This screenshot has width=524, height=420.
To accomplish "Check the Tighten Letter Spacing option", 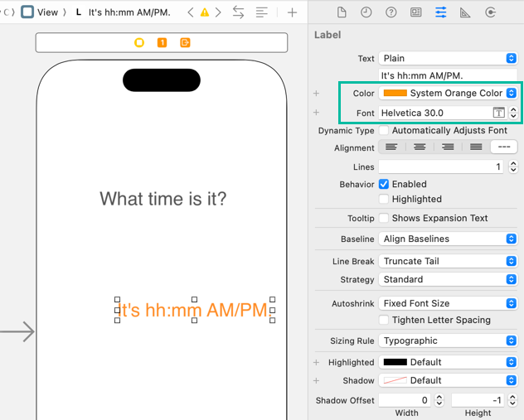I will [x=384, y=320].
